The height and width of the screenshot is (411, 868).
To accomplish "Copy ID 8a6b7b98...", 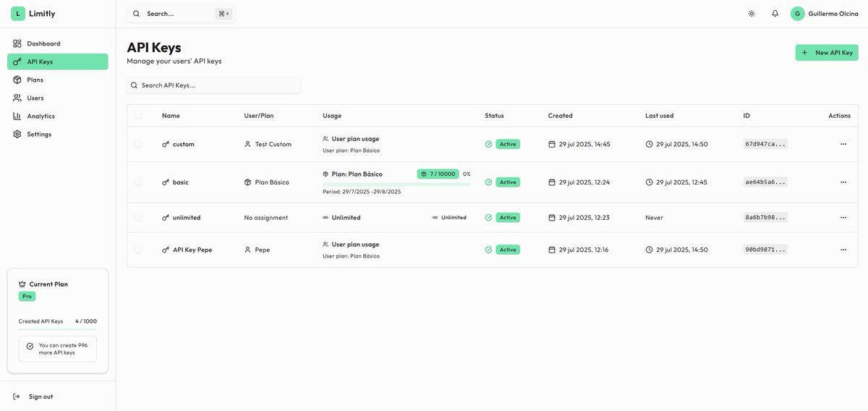I will [x=765, y=218].
